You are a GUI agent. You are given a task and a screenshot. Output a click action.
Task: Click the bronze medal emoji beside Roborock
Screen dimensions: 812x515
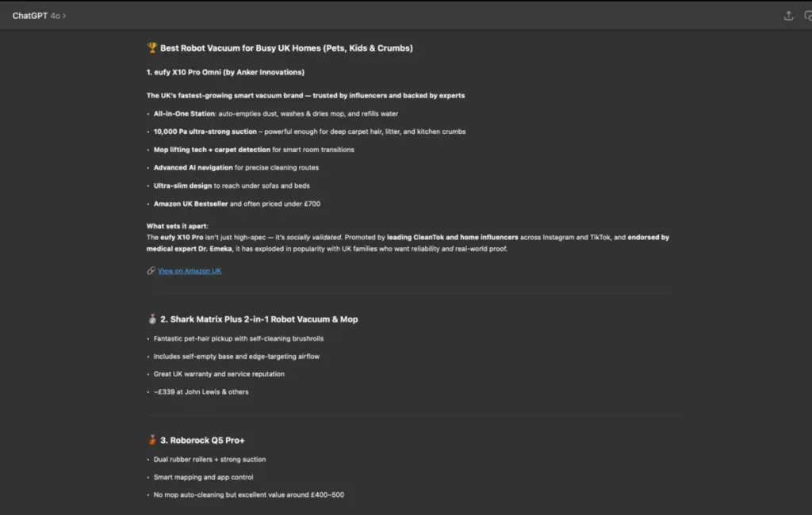click(152, 441)
